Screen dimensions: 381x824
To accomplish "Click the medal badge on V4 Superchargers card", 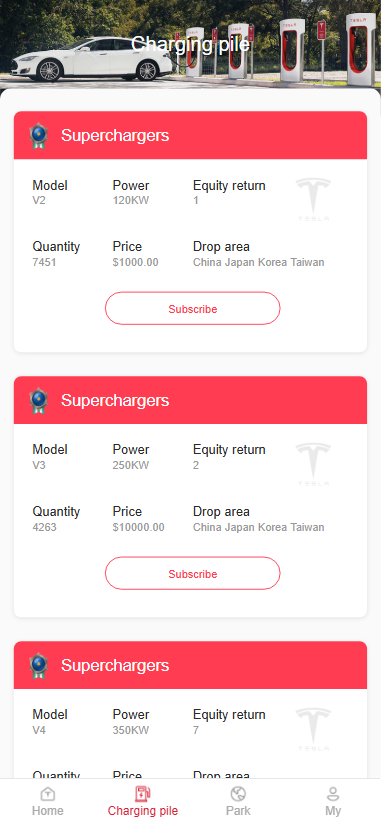I will point(39,665).
